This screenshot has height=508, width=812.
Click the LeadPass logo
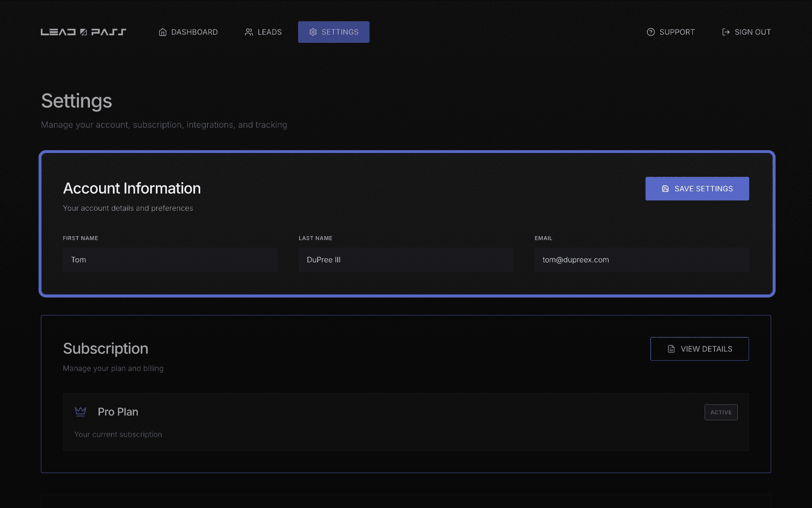click(x=83, y=32)
